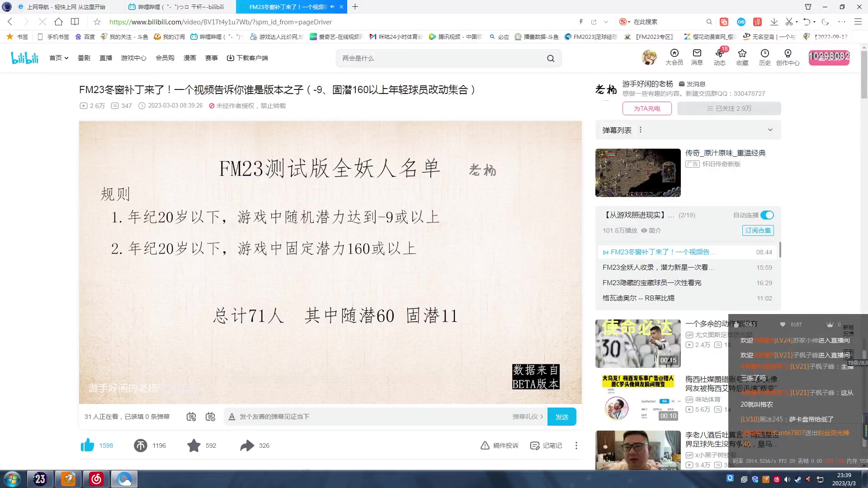The image size is (868, 488).
Task: Click the 为TA充电 button
Action: click(x=646, y=108)
